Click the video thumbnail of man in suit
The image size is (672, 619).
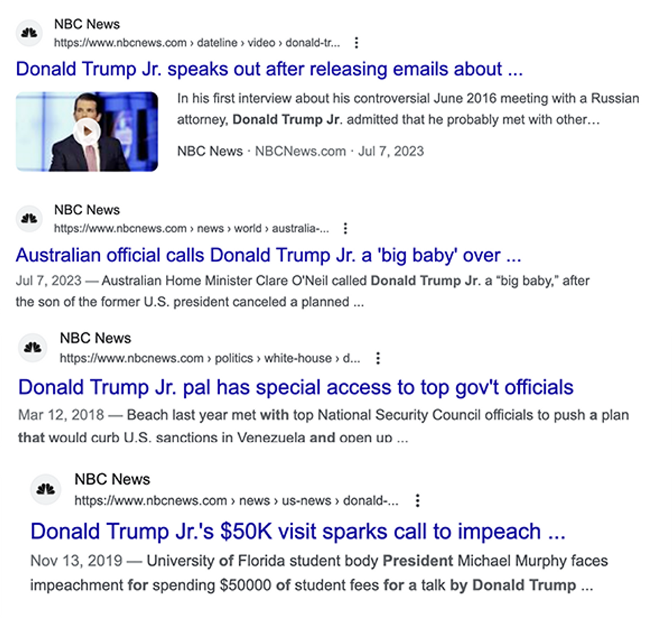pos(87,131)
